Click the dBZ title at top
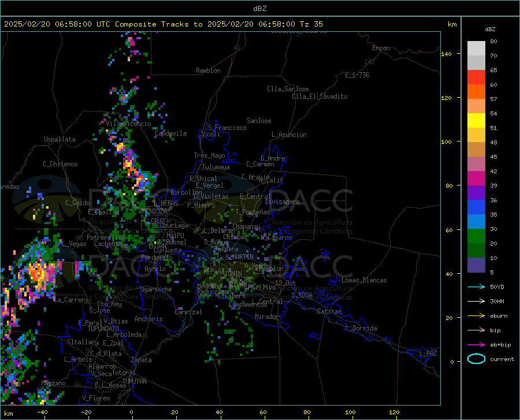Screen dimensions: 520x420 click(x=259, y=9)
